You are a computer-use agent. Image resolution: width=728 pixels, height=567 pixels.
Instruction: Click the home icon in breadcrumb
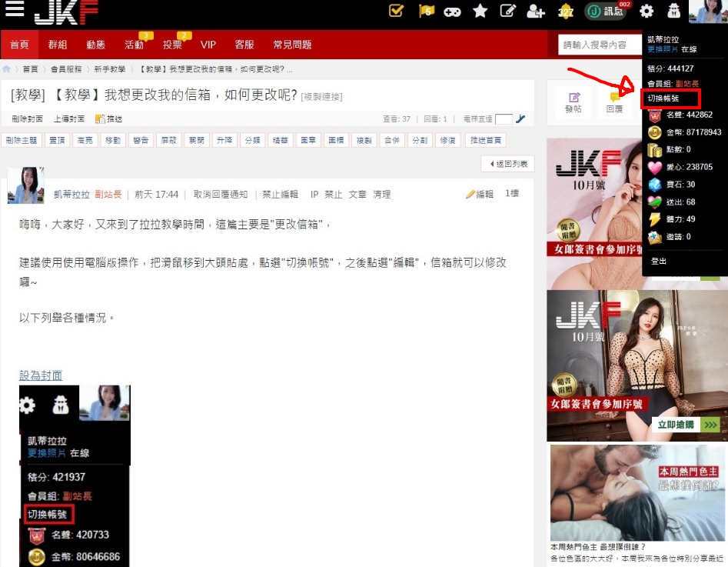pos(7,69)
